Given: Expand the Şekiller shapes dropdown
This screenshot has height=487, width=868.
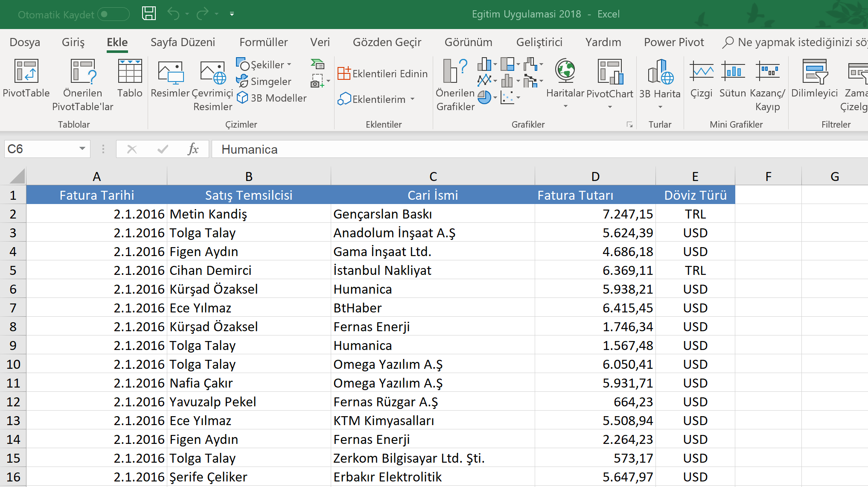Looking at the screenshot, I should pos(289,65).
